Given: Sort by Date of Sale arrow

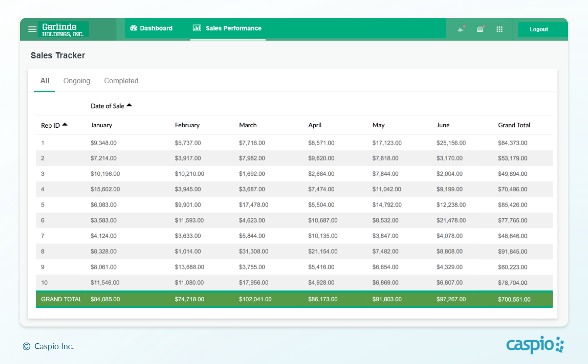Looking at the screenshot, I should tap(129, 105).
